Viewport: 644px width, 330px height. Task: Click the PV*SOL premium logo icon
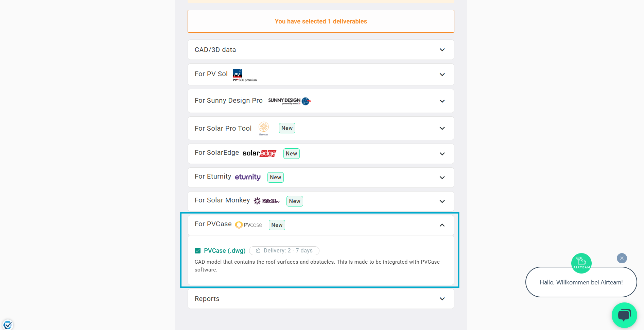245,75
